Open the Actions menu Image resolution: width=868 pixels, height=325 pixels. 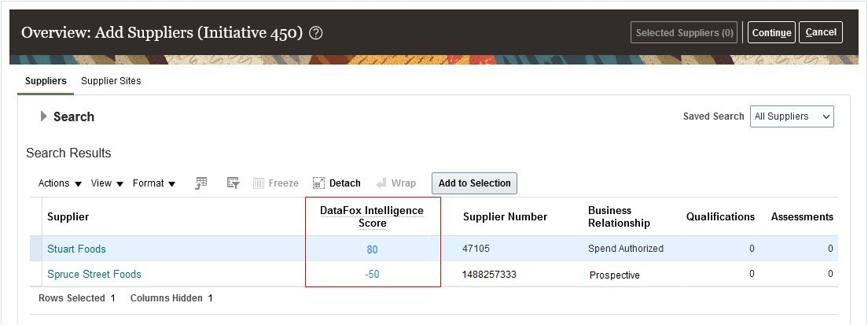pos(60,183)
